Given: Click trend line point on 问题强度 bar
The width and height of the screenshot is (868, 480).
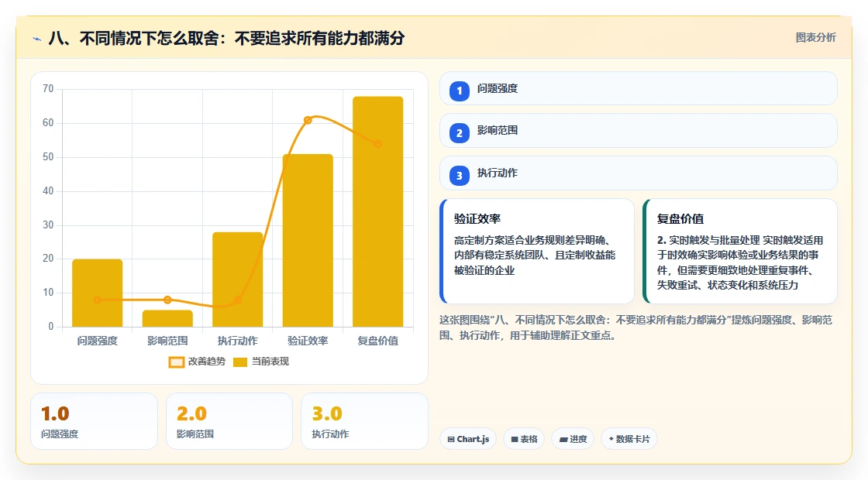Looking at the screenshot, I should [98, 300].
